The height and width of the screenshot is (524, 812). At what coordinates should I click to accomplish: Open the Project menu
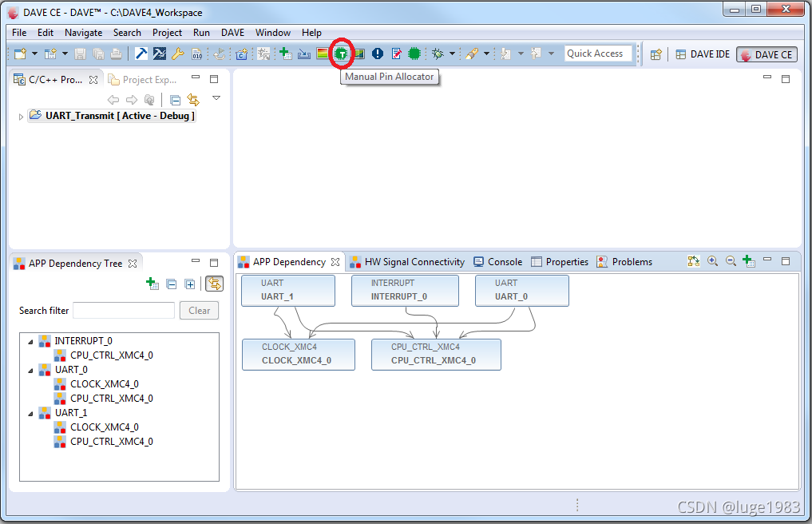click(x=167, y=33)
